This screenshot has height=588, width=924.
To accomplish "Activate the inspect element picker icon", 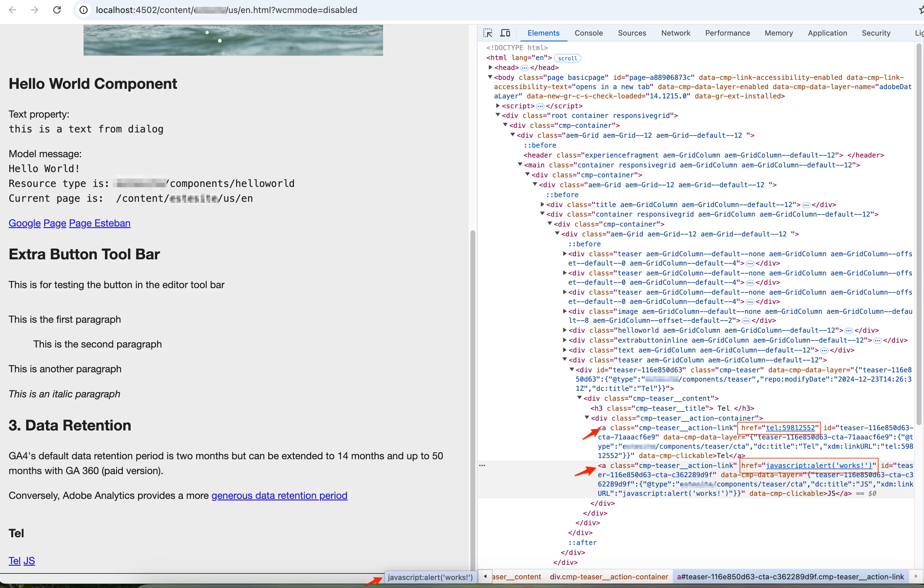I will tap(488, 33).
